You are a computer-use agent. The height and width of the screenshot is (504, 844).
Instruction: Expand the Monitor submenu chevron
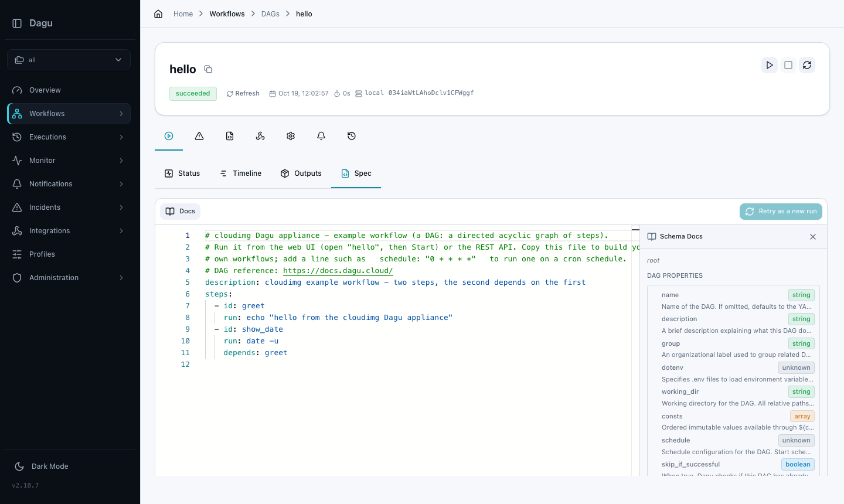coord(121,161)
